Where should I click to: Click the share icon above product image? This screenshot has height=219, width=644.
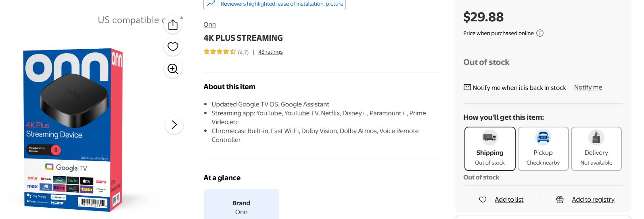pyautogui.click(x=173, y=25)
